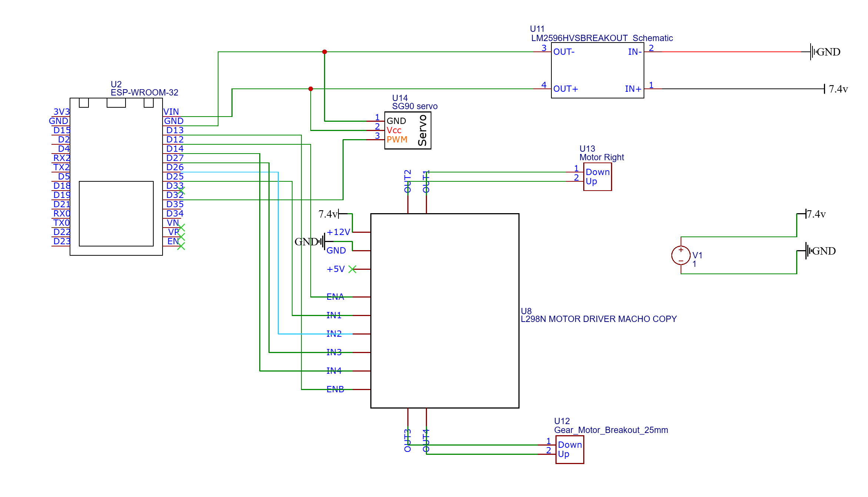Click the +12V pin on L298N
The width and height of the screenshot is (868, 497).
[338, 232]
